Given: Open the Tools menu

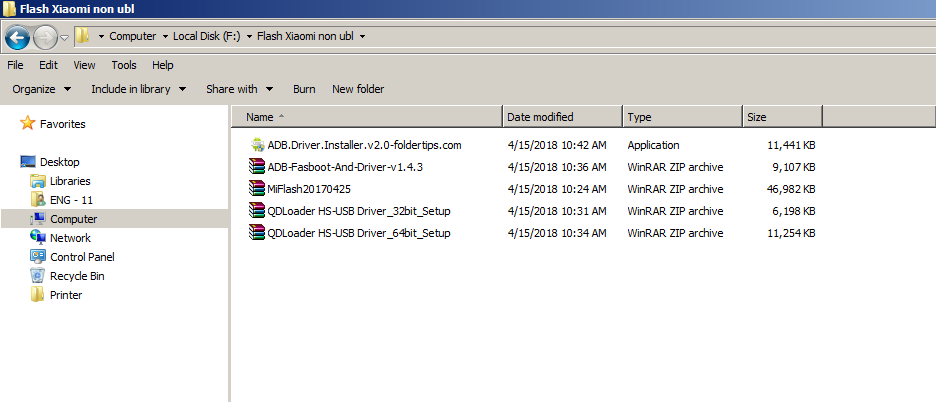Looking at the screenshot, I should point(124,65).
